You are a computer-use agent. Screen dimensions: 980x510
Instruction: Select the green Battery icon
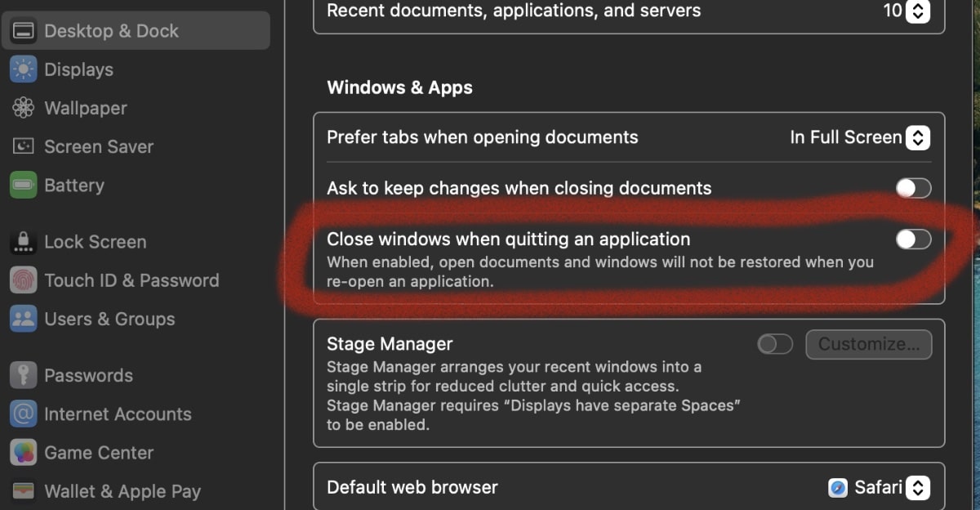pos(23,186)
